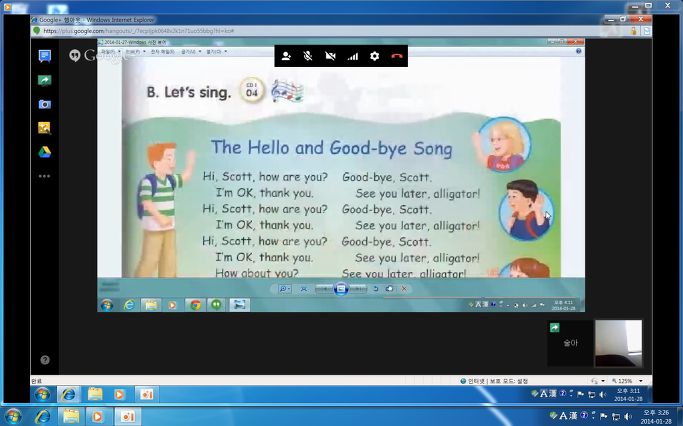Screen dimensions: 683x426
Task: Open the photo viewer 굽기 menu
Action: tap(191, 51)
